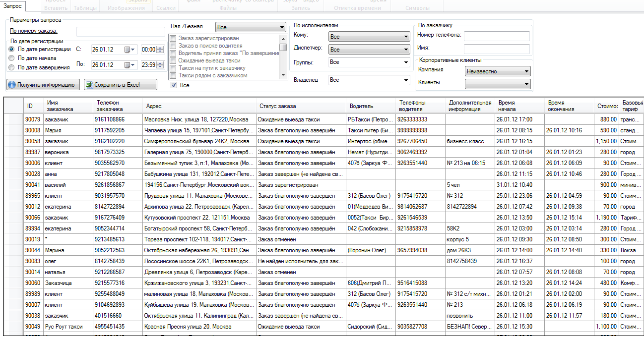
Task: Click the thumb of the status list scrollbar
Action: (x=283, y=47)
